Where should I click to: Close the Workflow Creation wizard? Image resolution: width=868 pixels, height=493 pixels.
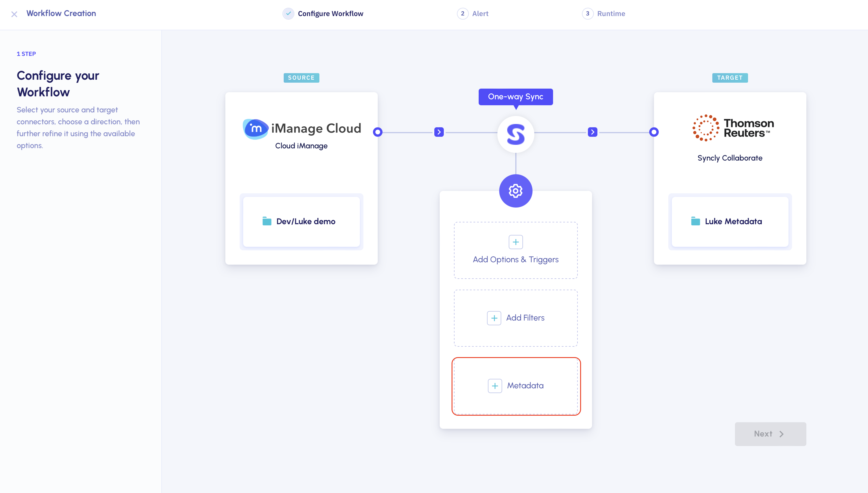coord(14,14)
